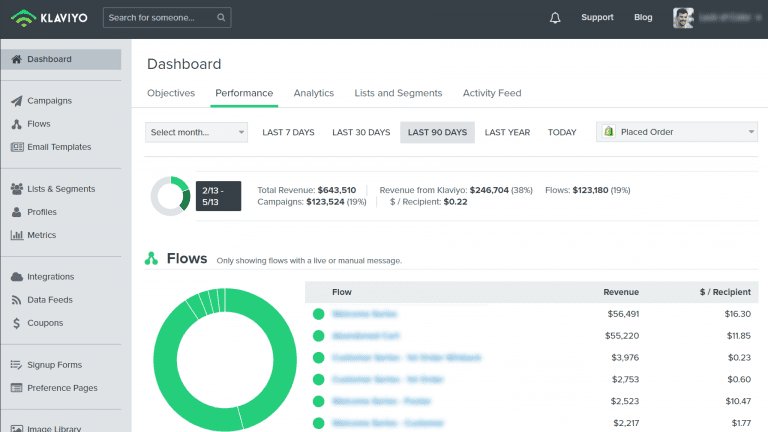Open Integrations from the sidebar
The height and width of the screenshot is (432, 768).
50,276
